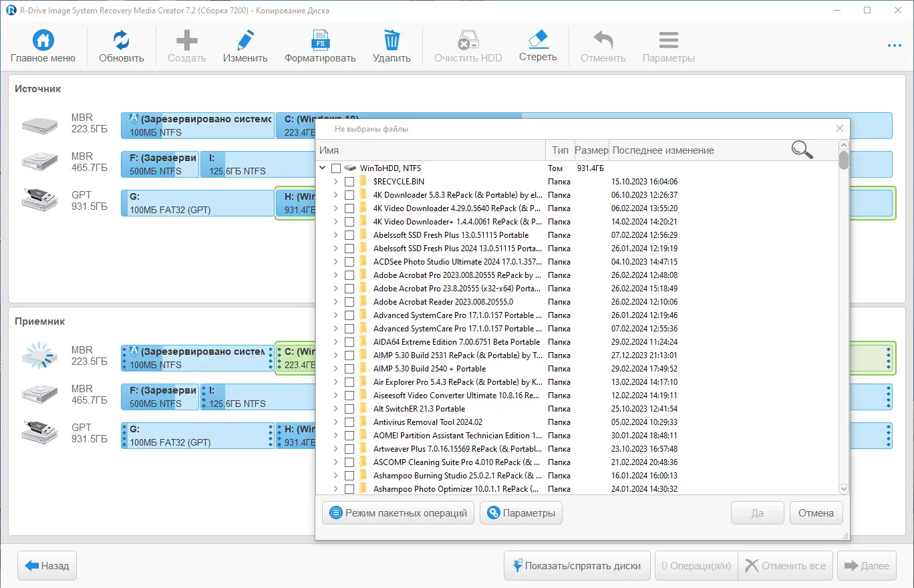The width and height of the screenshot is (914, 588).
Task: Click the Alt SwitchER 21.3 folder icon
Action: tap(363, 408)
